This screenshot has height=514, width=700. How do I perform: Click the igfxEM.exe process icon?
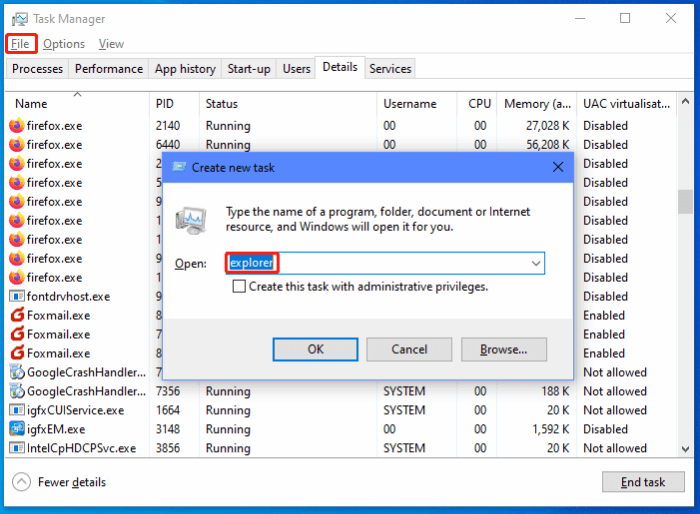click(17, 429)
